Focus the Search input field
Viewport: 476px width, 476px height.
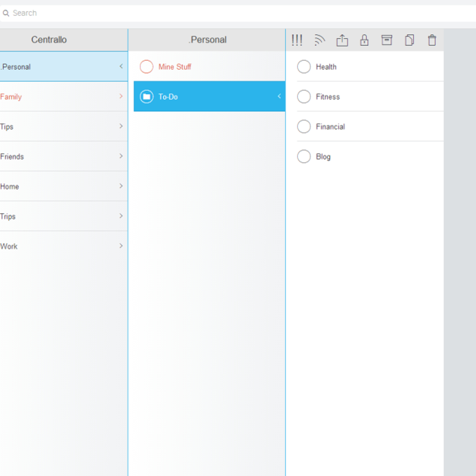[238, 13]
